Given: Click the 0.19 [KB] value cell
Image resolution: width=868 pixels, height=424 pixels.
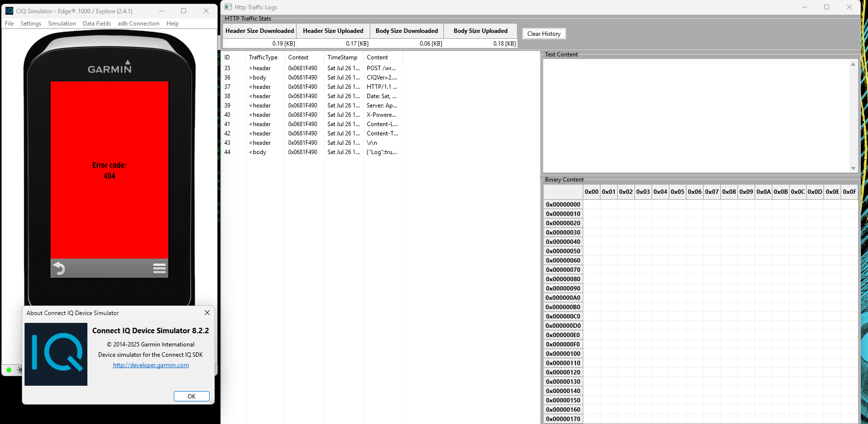Looking at the screenshot, I should (260, 44).
